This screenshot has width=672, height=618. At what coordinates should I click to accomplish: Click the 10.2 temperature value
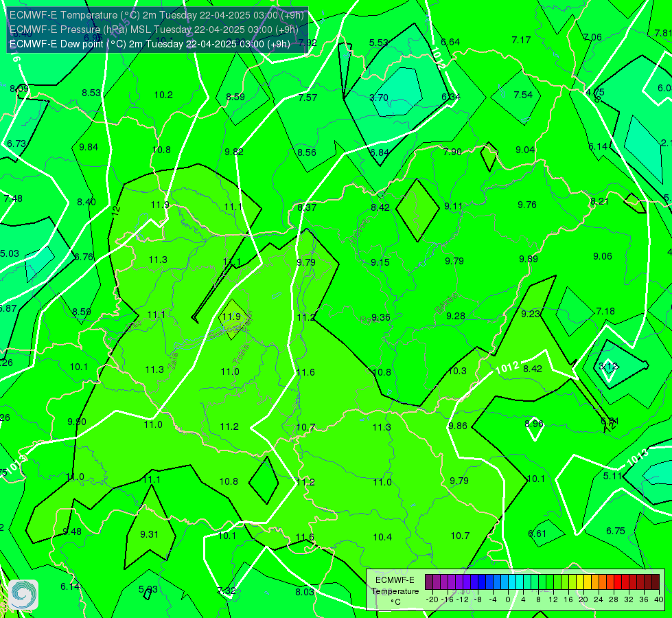[163, 95]
